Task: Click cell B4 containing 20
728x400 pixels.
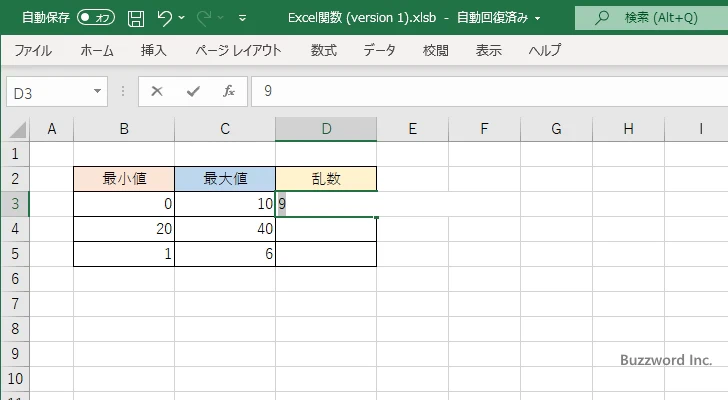Action: click(124, 229)
